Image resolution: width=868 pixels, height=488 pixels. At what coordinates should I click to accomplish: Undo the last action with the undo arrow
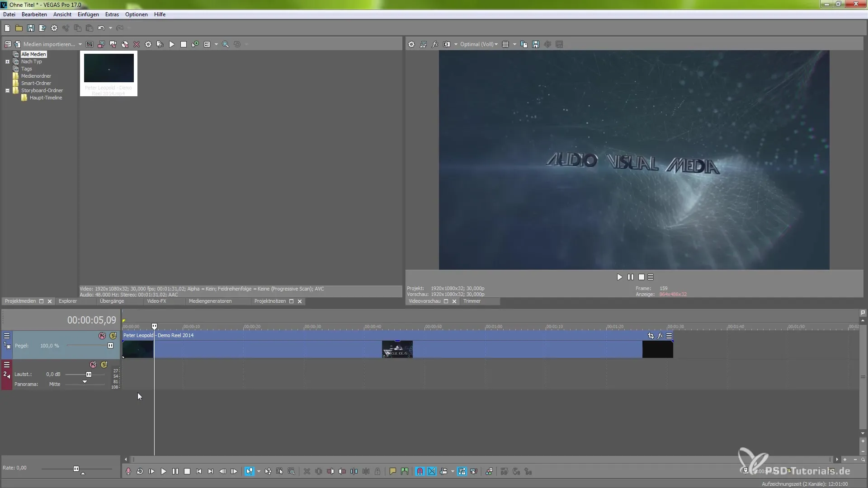[101, 28]
